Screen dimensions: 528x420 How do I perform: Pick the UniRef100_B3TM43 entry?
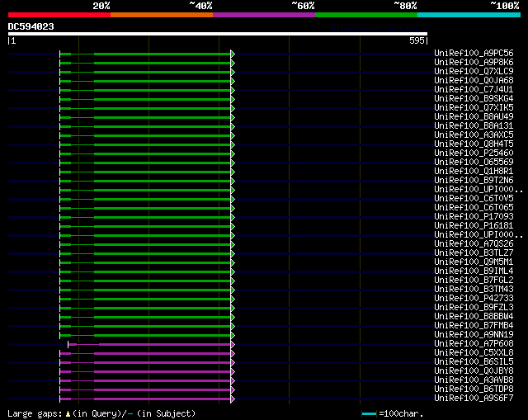point(474,290)
